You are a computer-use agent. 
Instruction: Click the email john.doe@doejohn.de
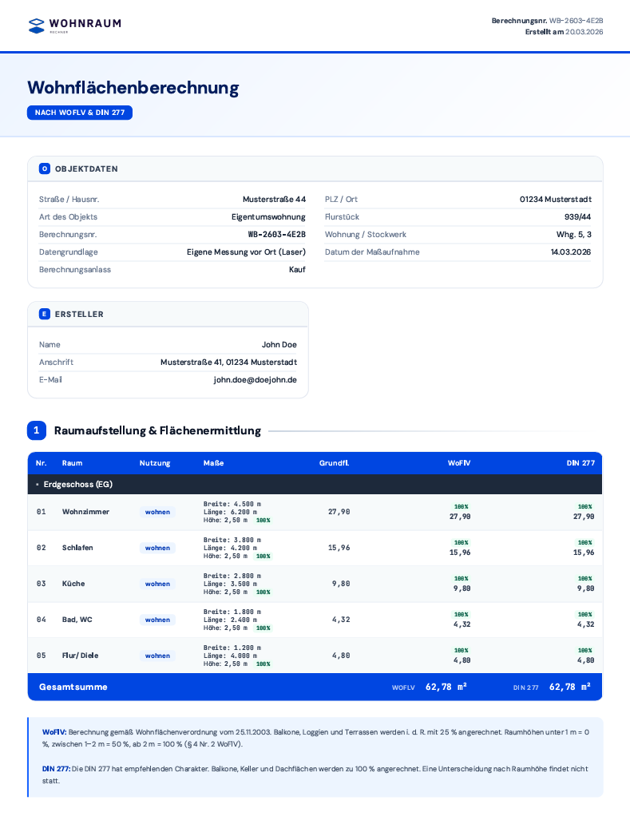(x=255, y=380)
